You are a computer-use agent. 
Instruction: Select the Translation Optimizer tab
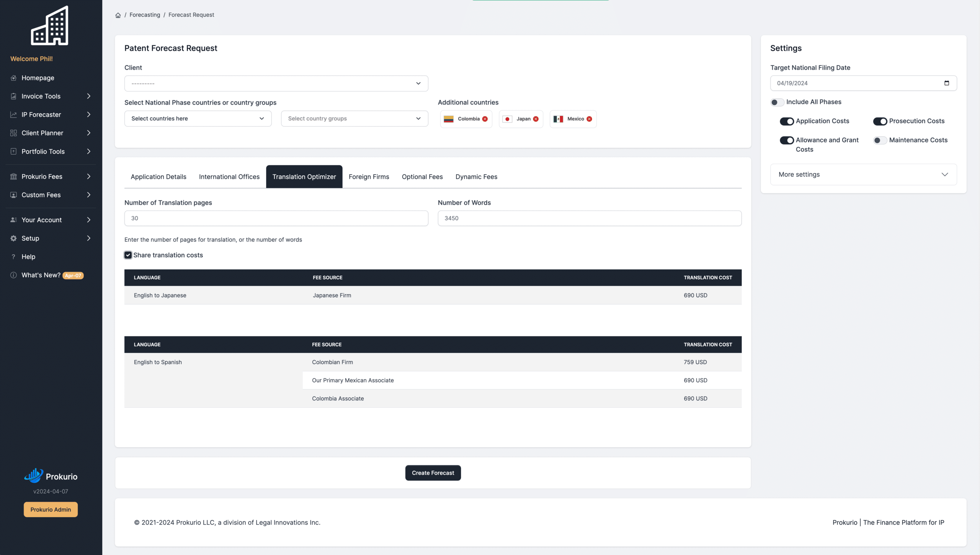click(304, 177)
